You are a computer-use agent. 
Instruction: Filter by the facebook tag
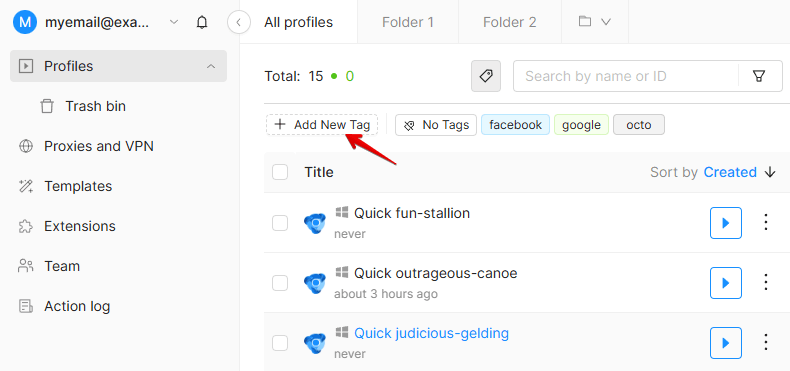[515, 125]
